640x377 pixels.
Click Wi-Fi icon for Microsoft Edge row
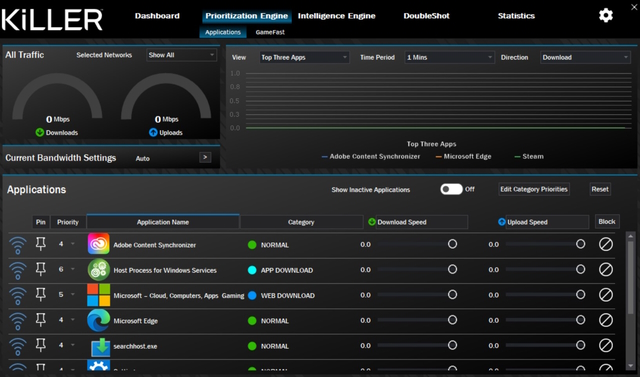(18, 321)
